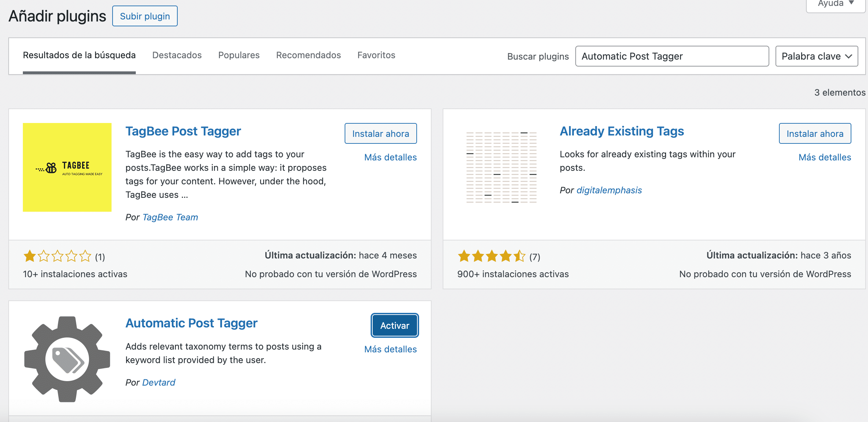Click the Already Existing Tags plugin icon
This screenshot has height=422, width=868.
tap(501, 167)
